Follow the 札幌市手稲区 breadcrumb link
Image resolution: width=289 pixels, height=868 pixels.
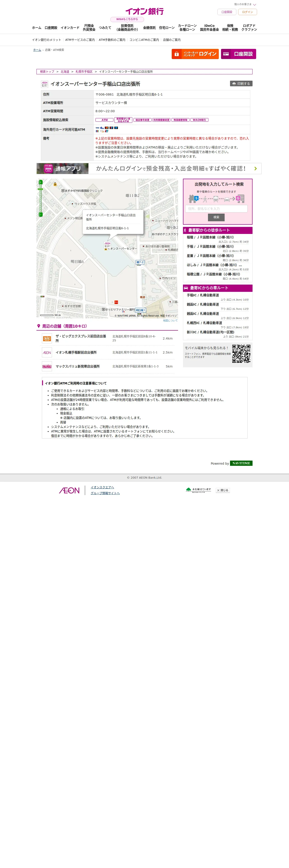click(x=84, y=72)
